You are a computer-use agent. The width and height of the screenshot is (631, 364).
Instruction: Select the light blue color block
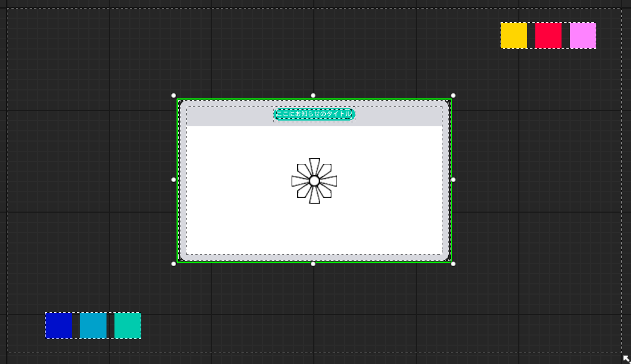click(93, 325)
